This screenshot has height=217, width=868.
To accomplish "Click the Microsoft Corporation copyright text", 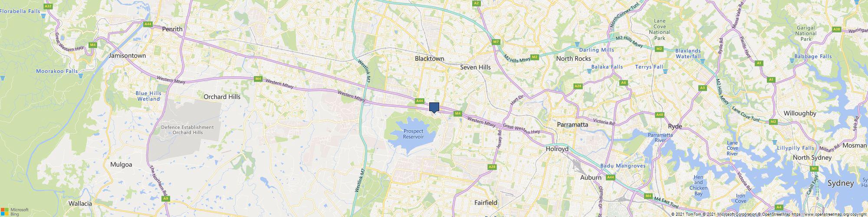I will (736, 214).
